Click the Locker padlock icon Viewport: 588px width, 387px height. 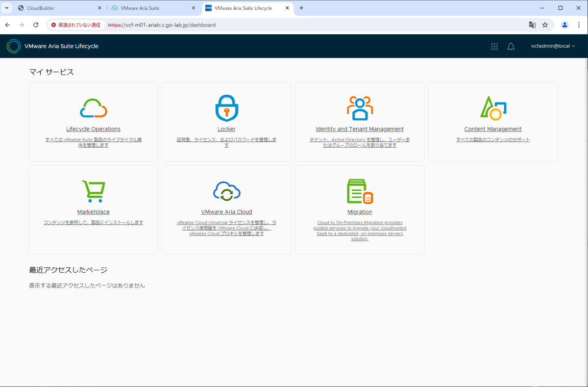tap(226, 108)
